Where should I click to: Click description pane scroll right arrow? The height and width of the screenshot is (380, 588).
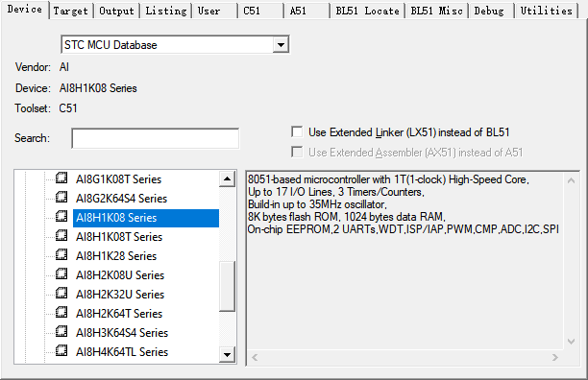(x=555, y=358)
